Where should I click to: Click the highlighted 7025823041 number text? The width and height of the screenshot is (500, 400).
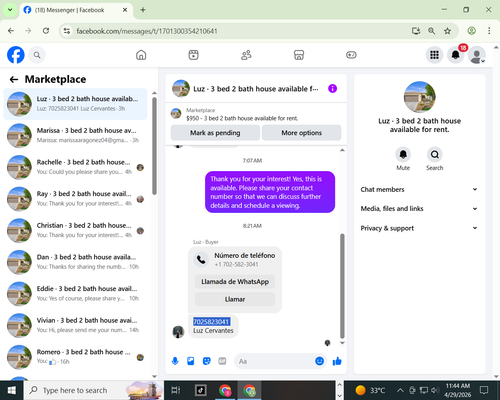pos(211,322)
